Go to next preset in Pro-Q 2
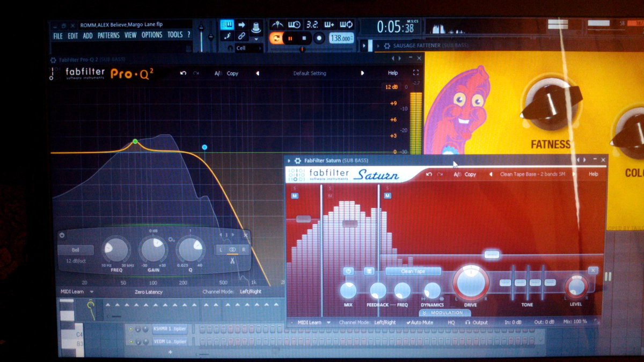Image resolution: width=644 pixels, height=362 pixels. click(362, 73)
